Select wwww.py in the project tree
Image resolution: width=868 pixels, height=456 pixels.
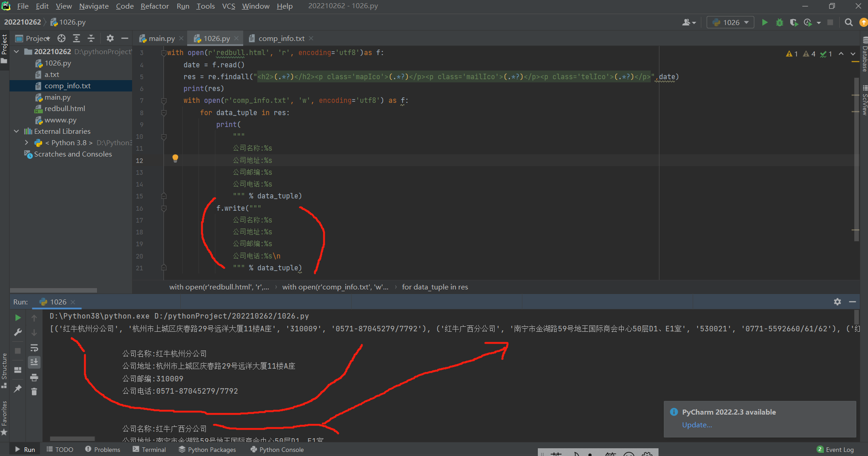[60, 120]
